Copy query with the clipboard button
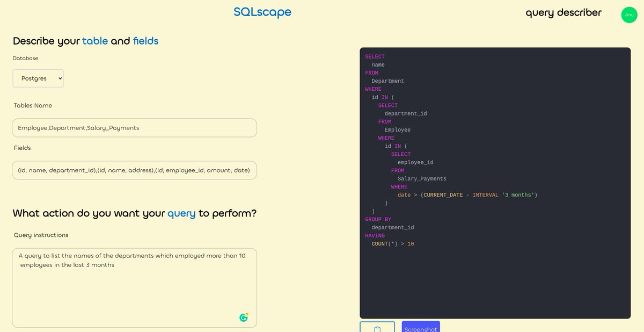Viewport: 644px width, 332px height. click(x=377, y=327)
